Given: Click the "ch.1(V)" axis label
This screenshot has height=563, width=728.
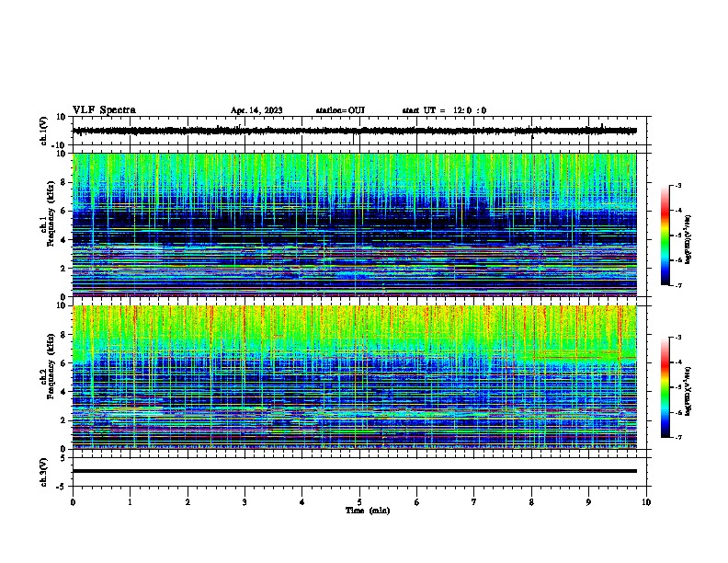Looking at the screenshot, I should pos(44,131).
